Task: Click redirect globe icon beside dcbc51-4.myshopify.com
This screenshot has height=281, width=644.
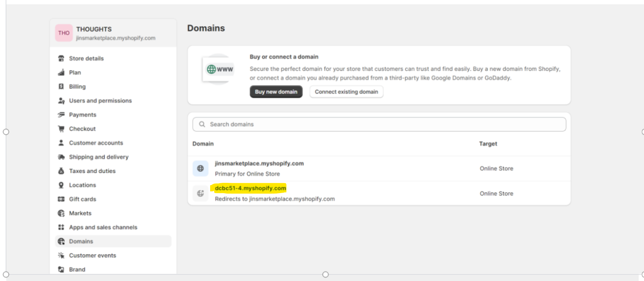Action: [x=200, y=193]
